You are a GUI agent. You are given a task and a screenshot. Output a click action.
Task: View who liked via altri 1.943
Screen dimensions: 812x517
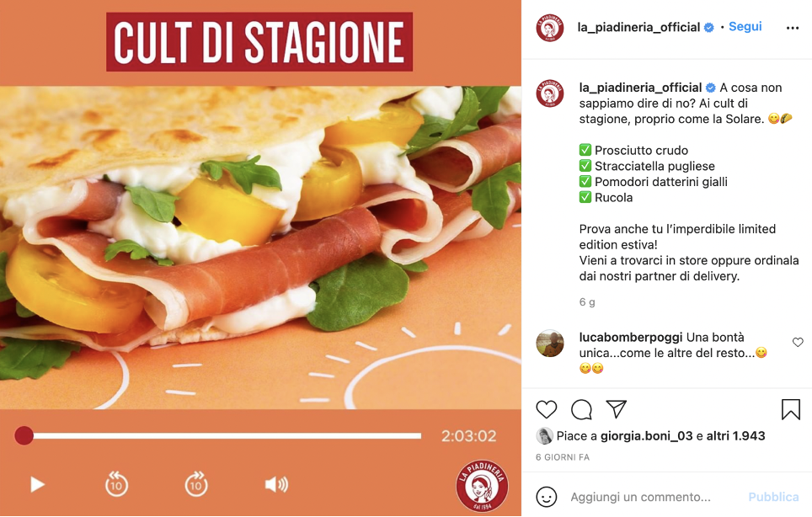[736, 436]
